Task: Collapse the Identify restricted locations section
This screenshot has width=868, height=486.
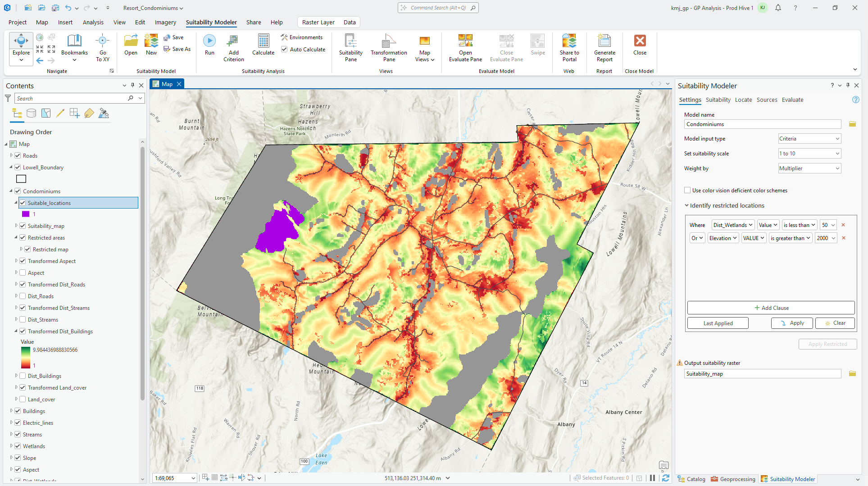Action: point(686,206)
